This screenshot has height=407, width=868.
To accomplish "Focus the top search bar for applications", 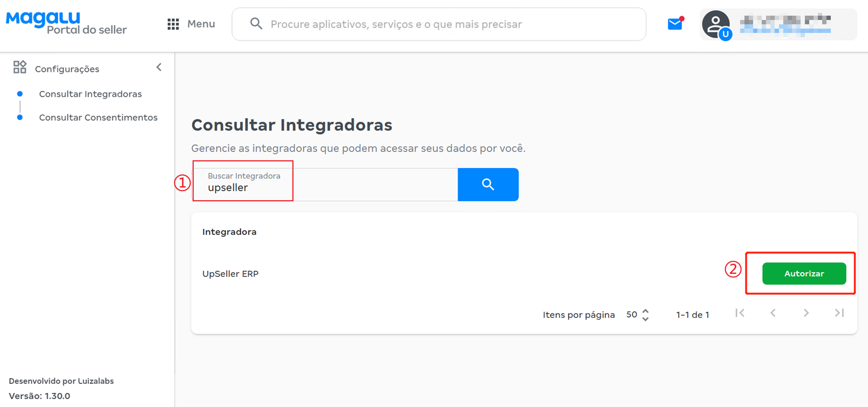I will (439, 24).
